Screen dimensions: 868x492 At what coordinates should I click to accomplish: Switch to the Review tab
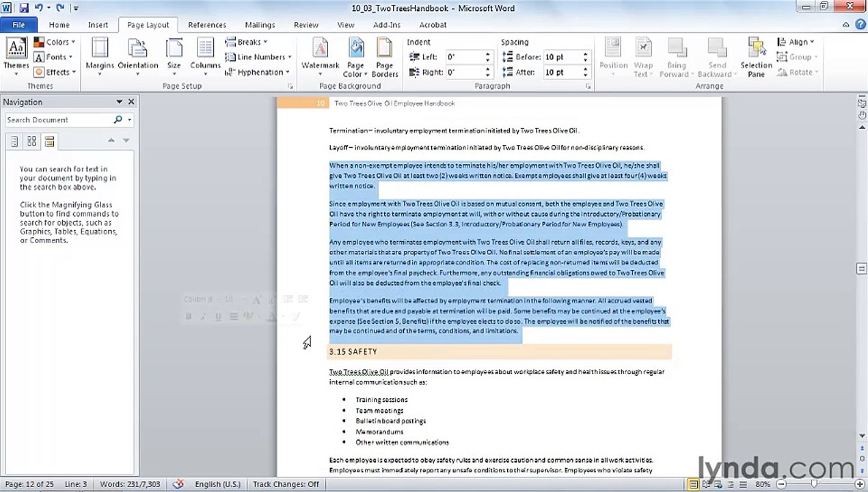click(306, 25)
